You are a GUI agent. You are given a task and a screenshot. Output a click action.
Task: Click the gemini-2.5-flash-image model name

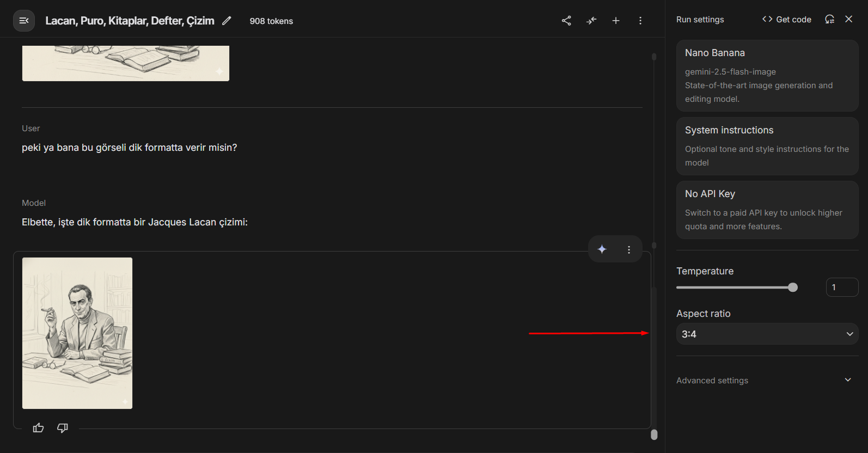(x=730, y=72)
